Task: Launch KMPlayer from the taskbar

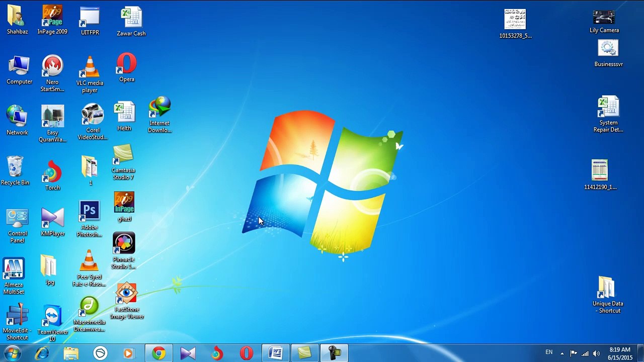Action: pyautogui.click(x=188, y=353)
